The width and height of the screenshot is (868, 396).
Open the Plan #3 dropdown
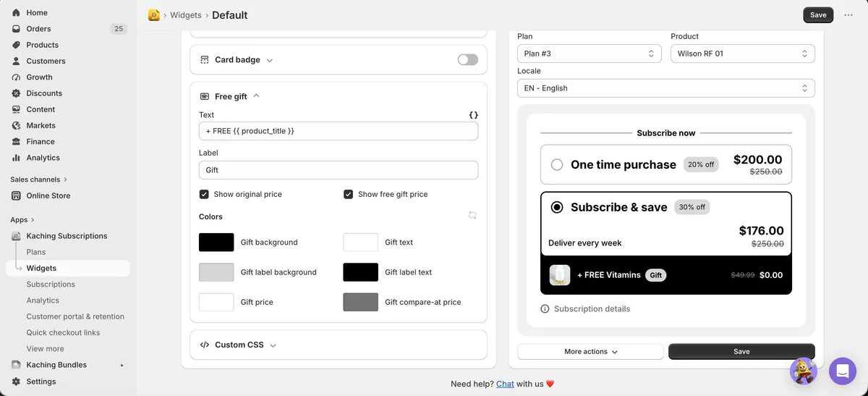click(590, 54)
